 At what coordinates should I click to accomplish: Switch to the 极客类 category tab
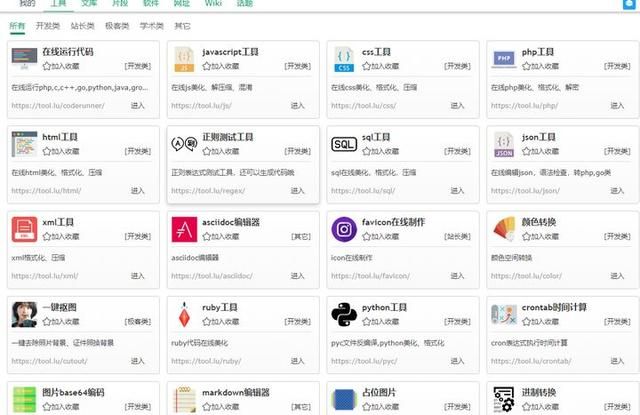tap(117, 26)
